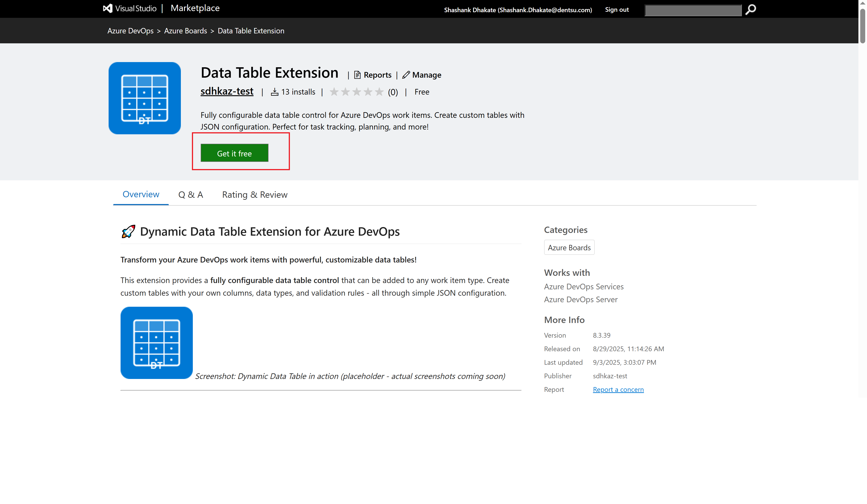Click the Visual Studio logo icon
The height and width of the screenshot is (504, 867).
tap(108, 8)
